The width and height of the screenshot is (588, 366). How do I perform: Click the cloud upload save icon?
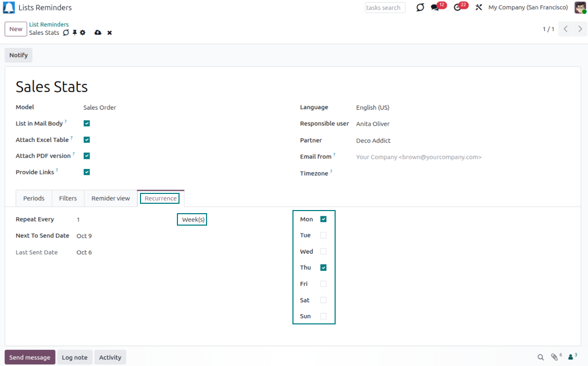tap(98, 33)
